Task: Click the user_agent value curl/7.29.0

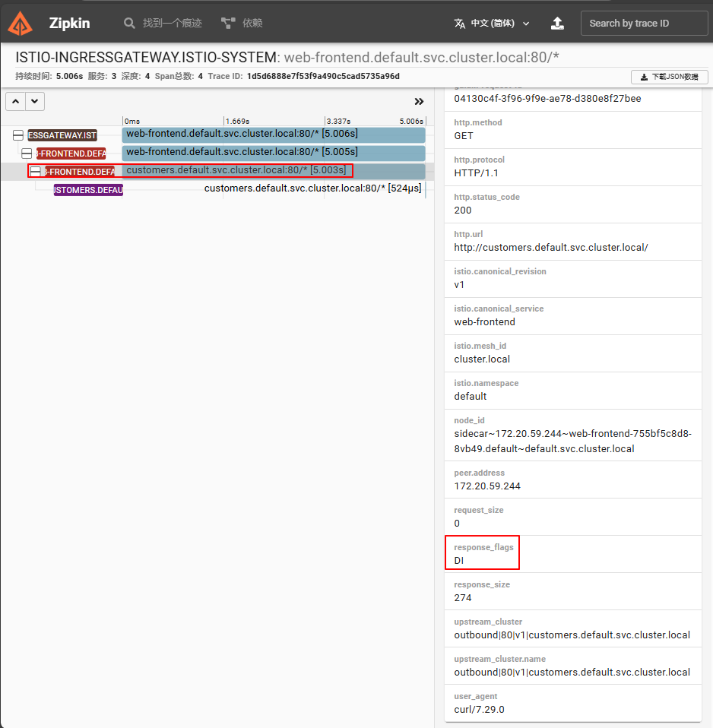Action: click(479, 710)
